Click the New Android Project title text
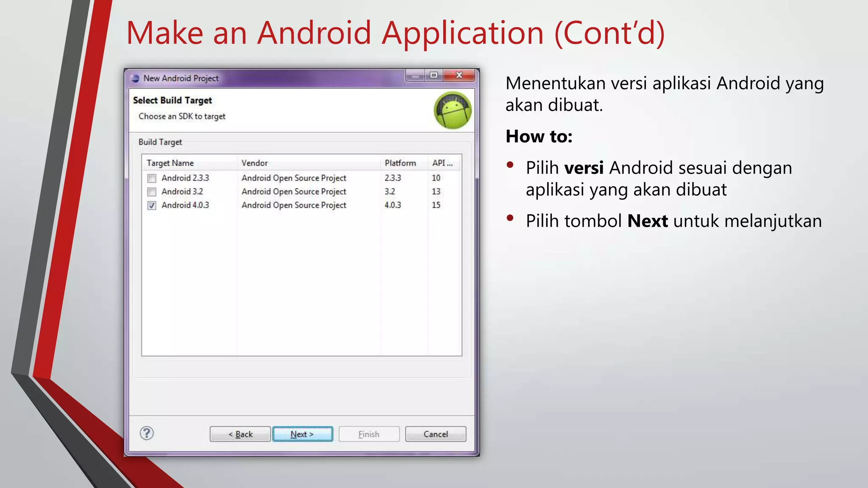868x488 pixels. tap(181, 78)
